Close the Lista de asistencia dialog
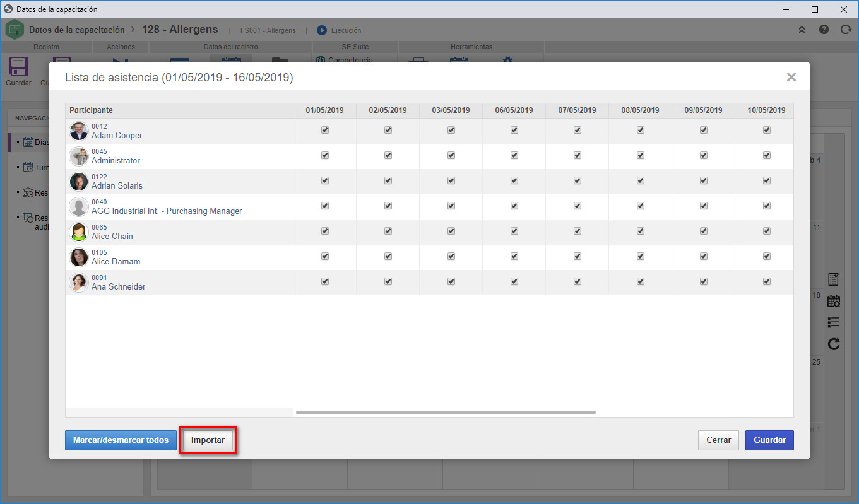This screenshot has height=504, width=859. point(791,77)
